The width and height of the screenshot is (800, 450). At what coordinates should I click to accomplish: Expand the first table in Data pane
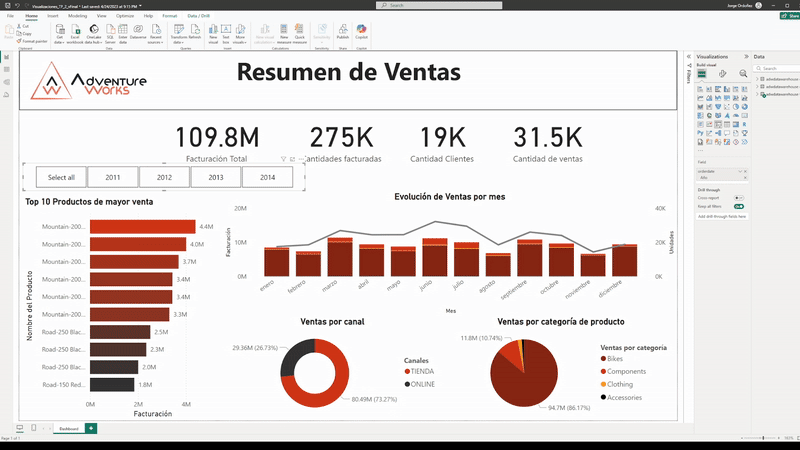tap(759, 78)
